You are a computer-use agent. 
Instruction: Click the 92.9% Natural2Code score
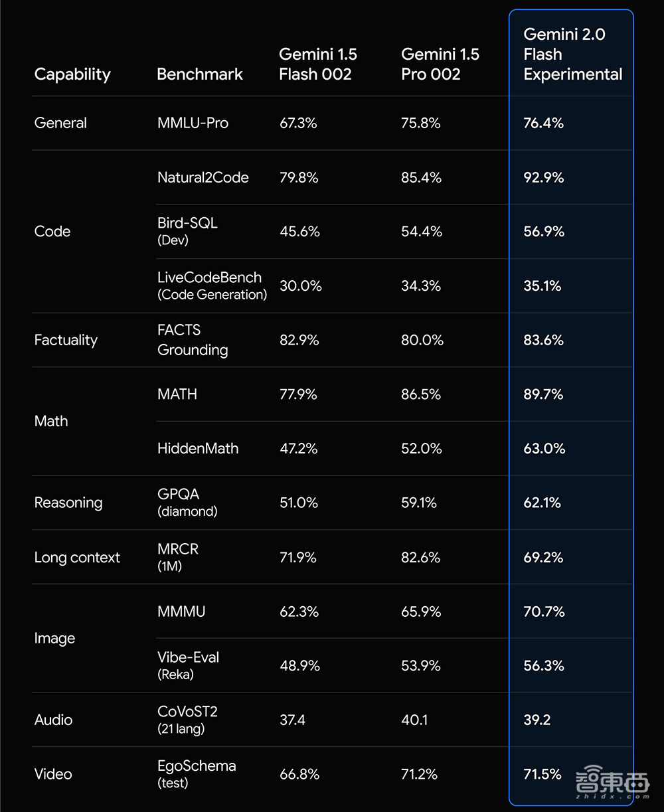click(544, 177)
